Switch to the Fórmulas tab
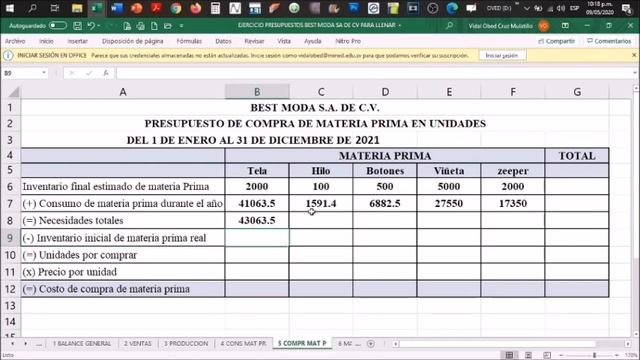The width and height of the screenshot is (640, 360). (189, 41)
